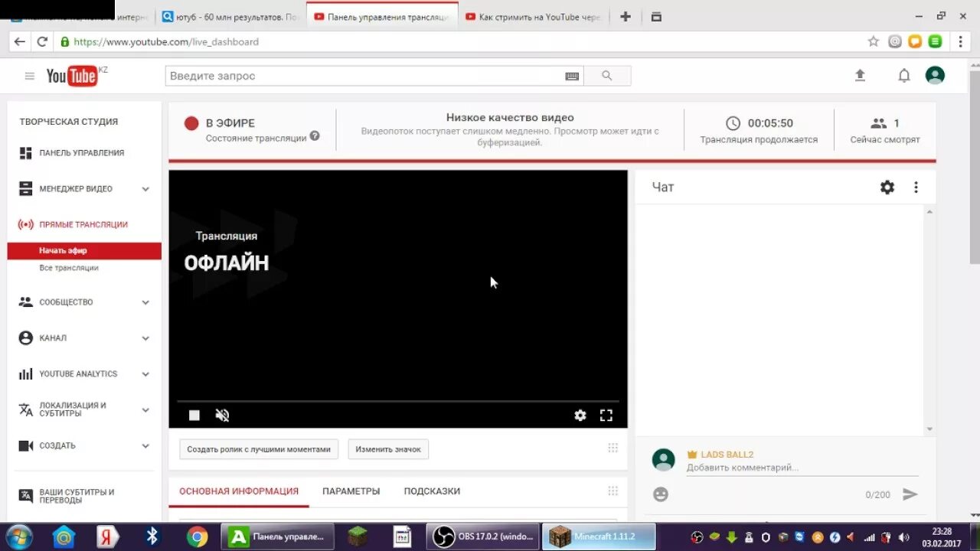This screenshot has height=551, width=980.
Task: Open the notifications bell
Action: pos(904,75)
